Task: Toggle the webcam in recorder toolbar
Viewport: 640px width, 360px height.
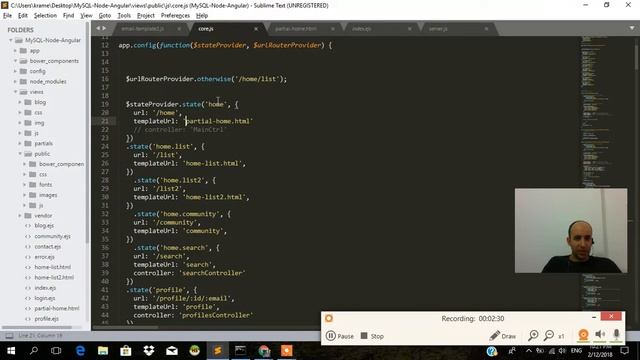Action: pos(583,335)
